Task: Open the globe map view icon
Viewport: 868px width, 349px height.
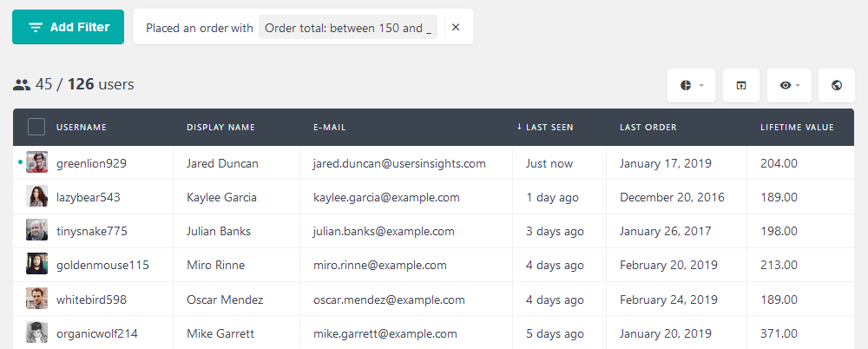Action: point(837,85)
